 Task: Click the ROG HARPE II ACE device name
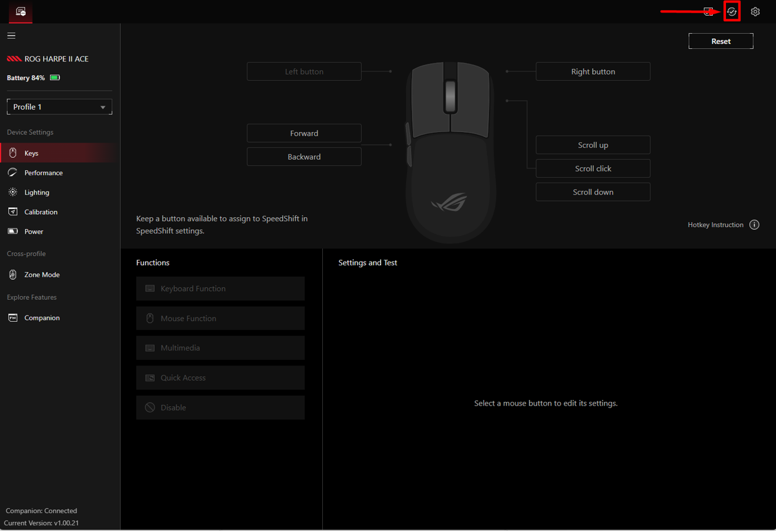point(56,59)
